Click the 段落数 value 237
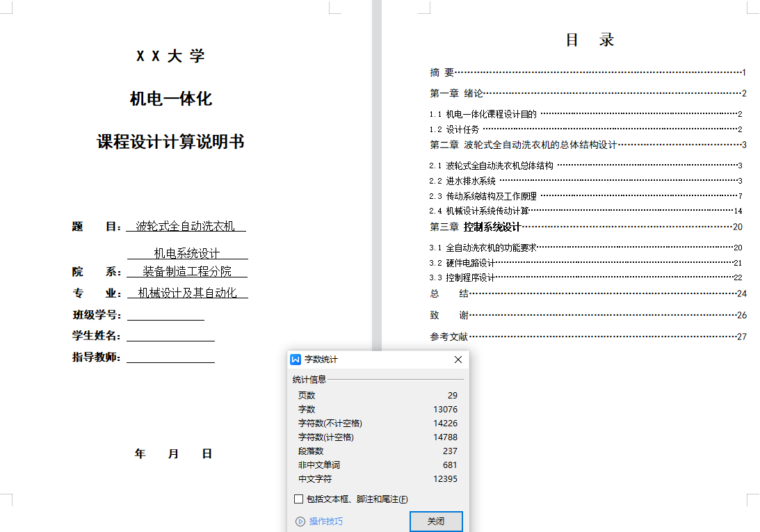This screenshot has width=760, height=532. 450,451
